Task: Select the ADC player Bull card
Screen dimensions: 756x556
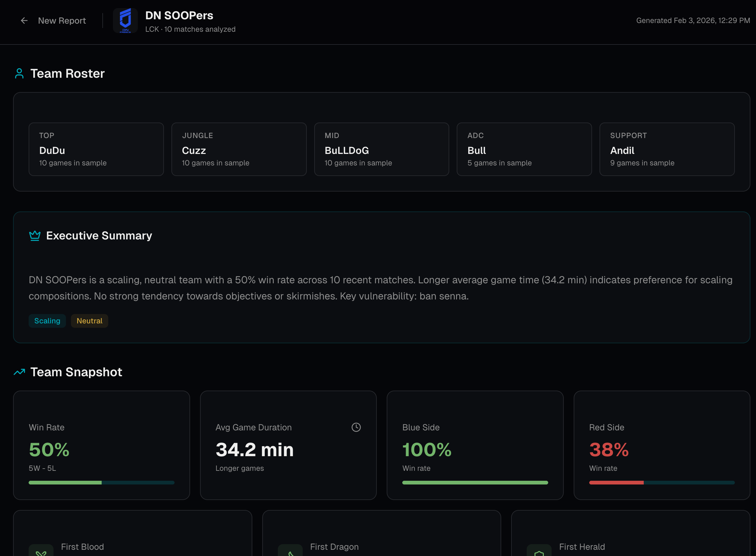Action: 524,149
